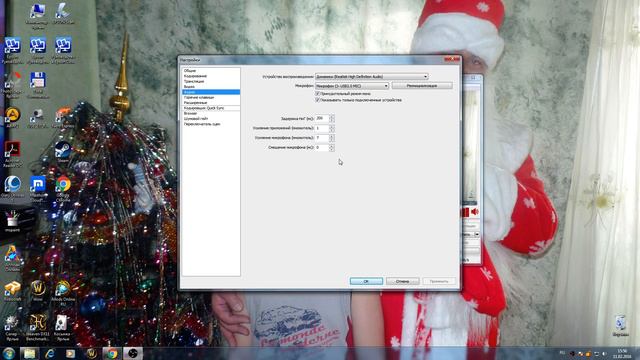Open the media player taskbar icon

pos(71,353)
